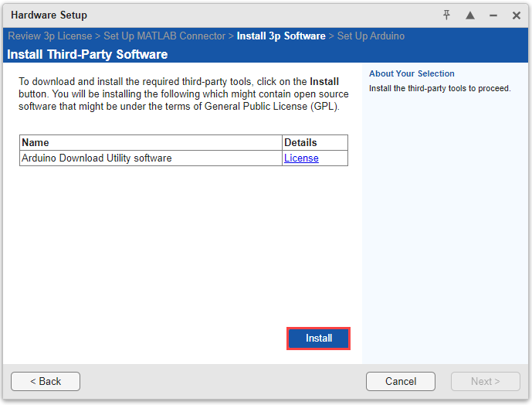Click the greyed-out Next button

click(485, 381)
